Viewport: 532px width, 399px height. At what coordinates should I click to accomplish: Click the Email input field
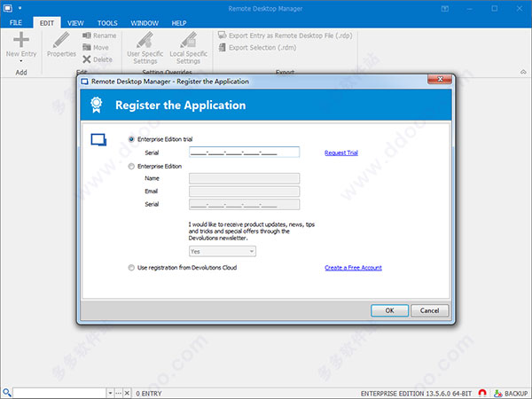pyautogui.click(x=245, y=192)
